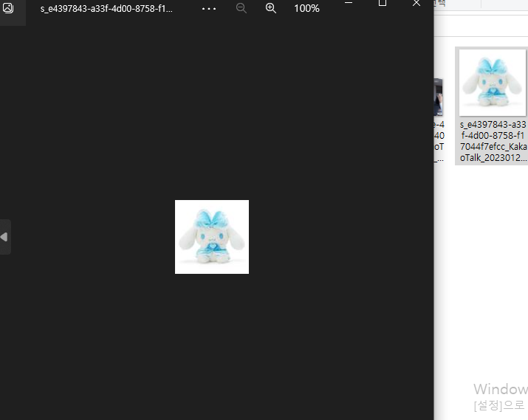Zoom out using the magnifier minus icon
Viewport: 528px width, 420px height.
pyautogui.click(x=241, y=8)
